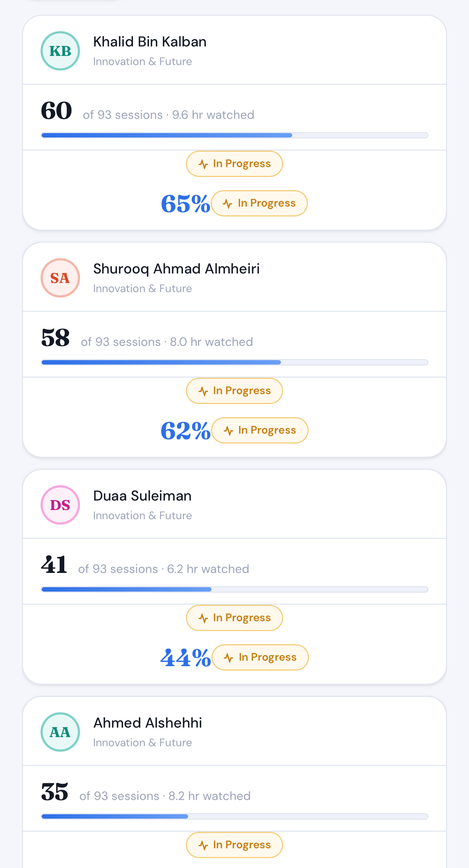Click the 65% completion figure
Image resolution: width=469 pixels, height=868 pixels.
pyautogui.click(x=185, y=203)
